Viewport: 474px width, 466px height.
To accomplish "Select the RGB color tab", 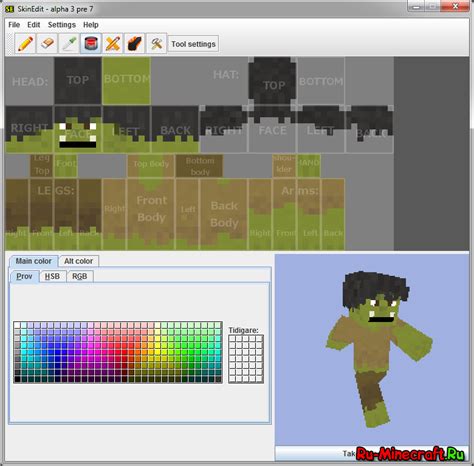I will coord(80,276).
